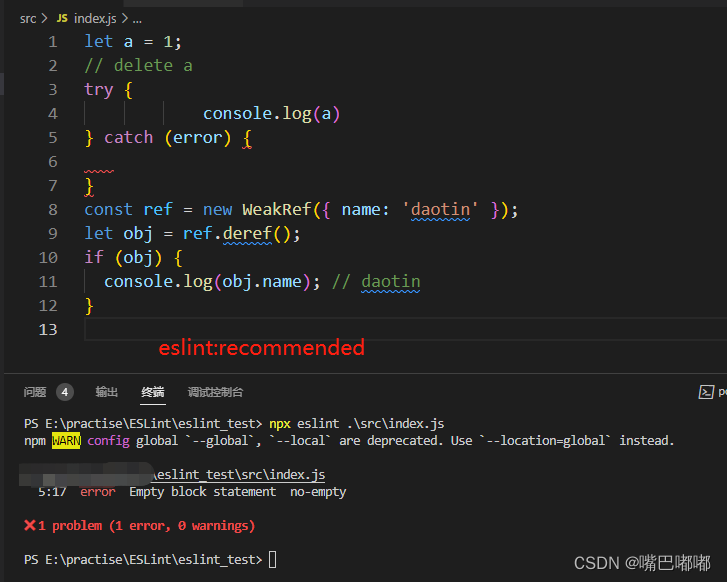Click line number 13 in the gutter
The image size is (727, 582).
click(x=48, y=329)
